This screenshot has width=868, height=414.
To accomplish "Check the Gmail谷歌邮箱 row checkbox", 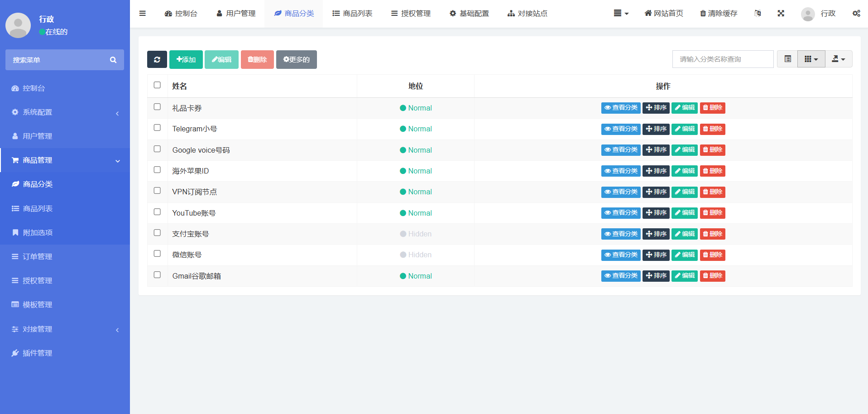I will click(157, 275).
